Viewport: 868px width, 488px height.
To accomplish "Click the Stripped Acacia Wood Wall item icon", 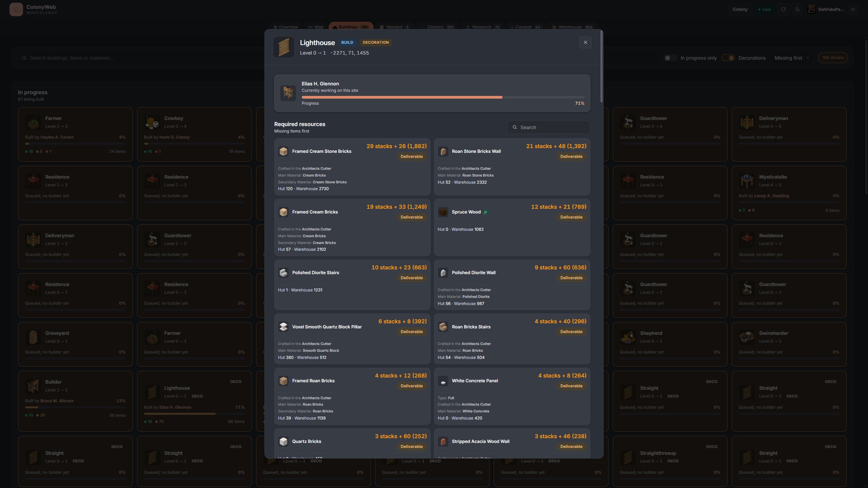I will click(x=443, y=441).
